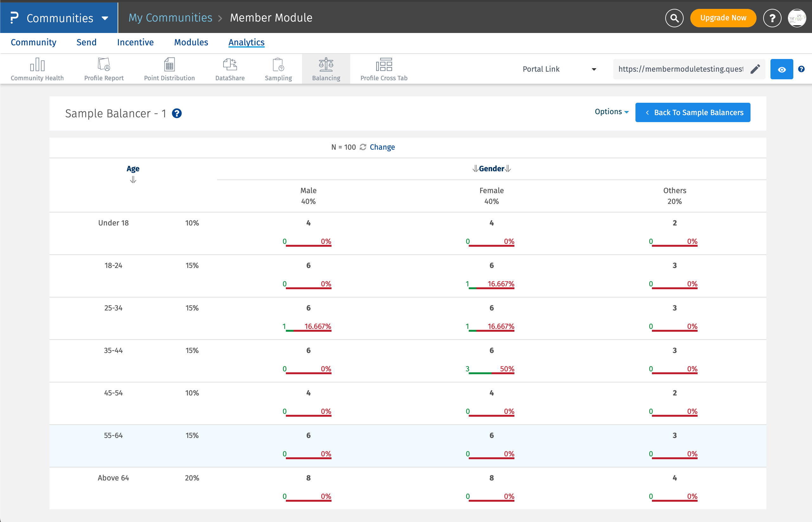Click the Change link next to N = 100
812x522 pixels.
pos(382,147)
